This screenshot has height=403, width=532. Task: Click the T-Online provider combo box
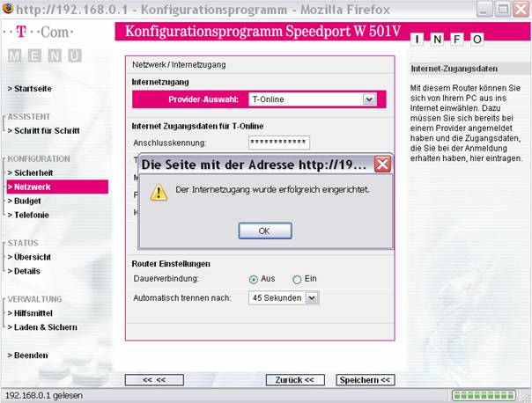(x=313, y=99)
